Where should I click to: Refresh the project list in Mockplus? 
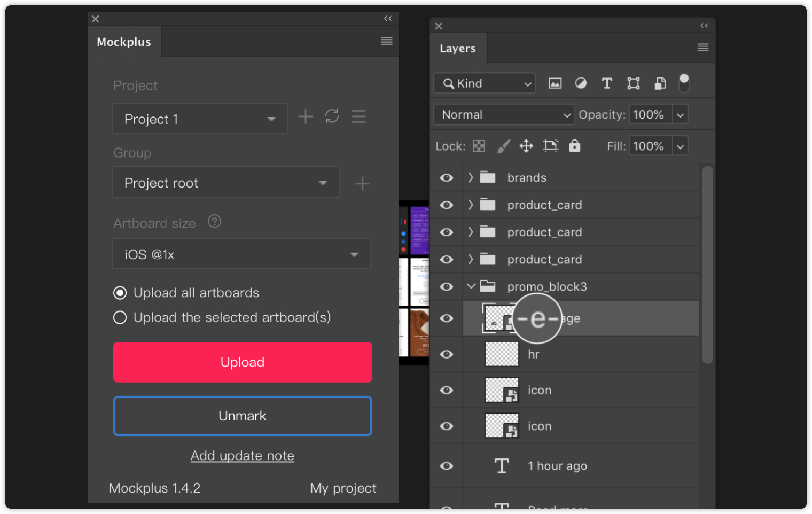(x=332, y=116)
